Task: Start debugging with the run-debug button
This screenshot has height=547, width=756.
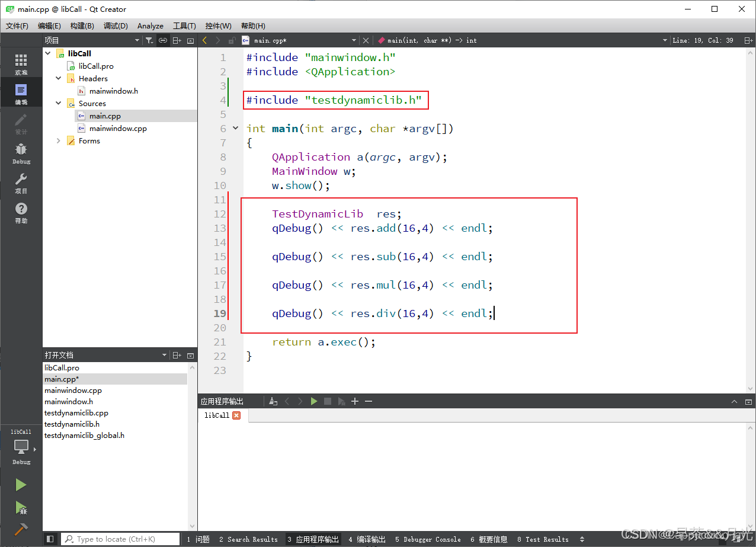Action: (21, 507)
